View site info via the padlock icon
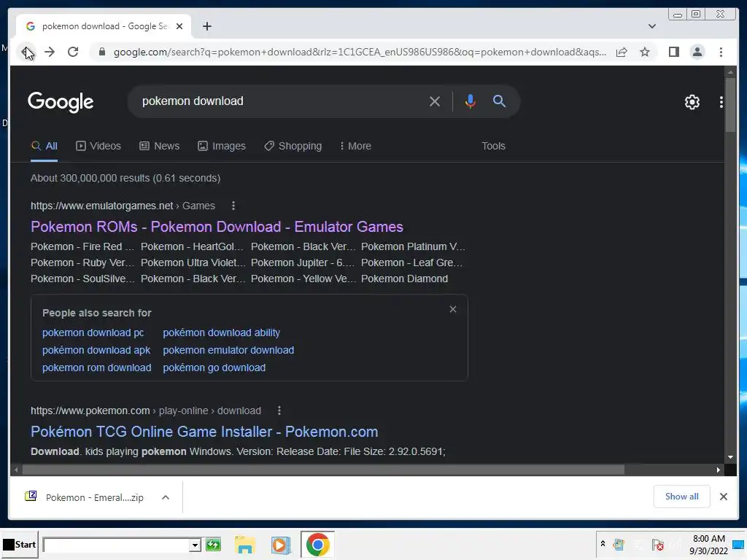The height and width of the screenshot is (560, 747). pyautogui.click(x=101, y=52)
